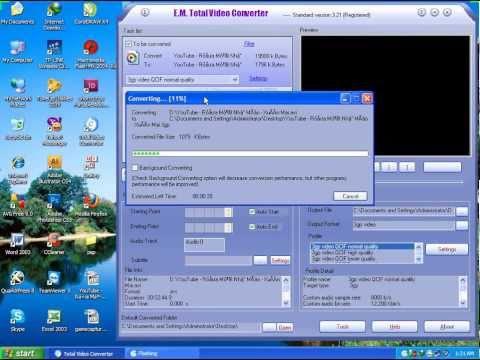Screen dimensions: 480x360
Task: Click the system tray clock
Action: pyautogui.click(x=464, y=353)
